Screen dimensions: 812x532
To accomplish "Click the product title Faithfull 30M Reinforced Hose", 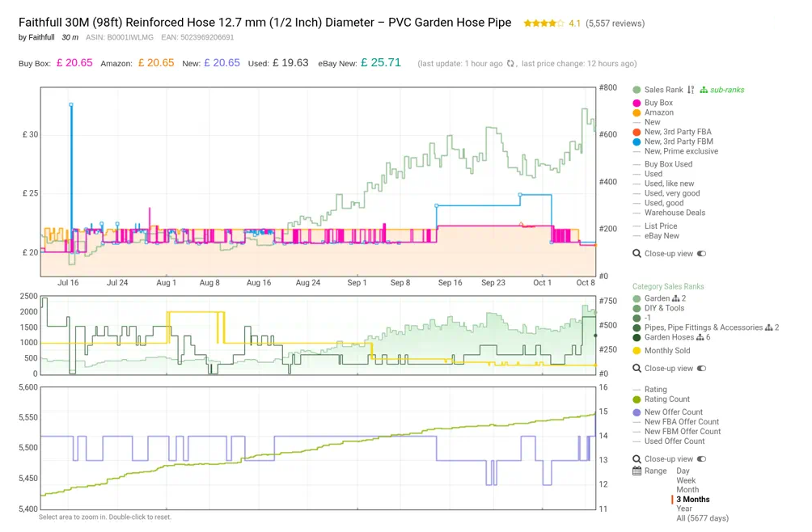I will point(264,23).
